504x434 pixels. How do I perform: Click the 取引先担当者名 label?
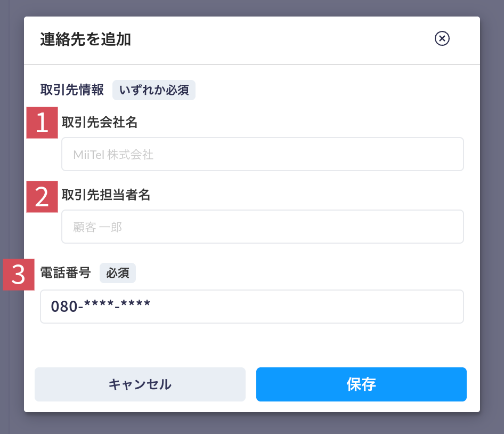coord(105,195)
